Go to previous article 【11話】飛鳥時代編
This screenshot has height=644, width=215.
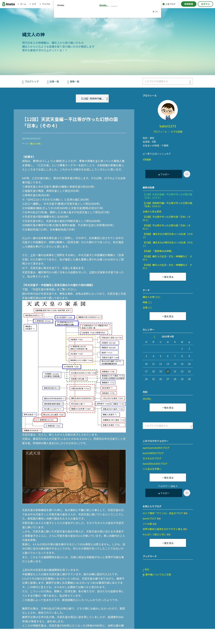[x=92, y=98]
